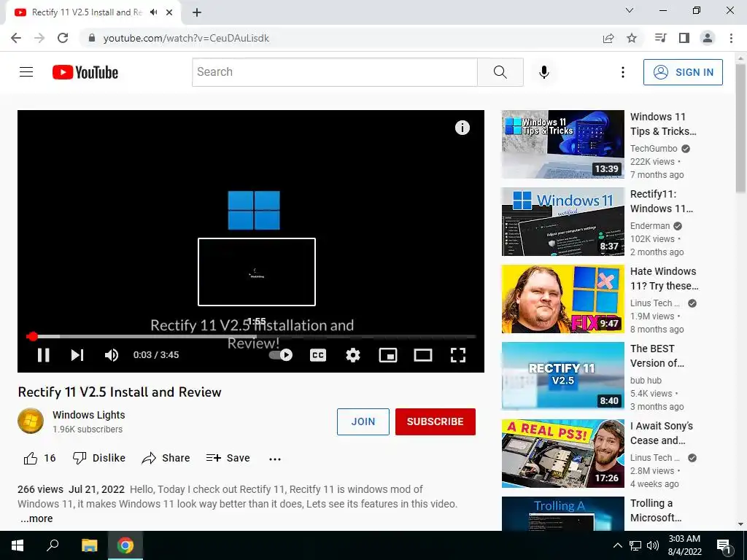747x560 pixels.
Task: Show video info cards icon
Action: click(x=462, y=128)
